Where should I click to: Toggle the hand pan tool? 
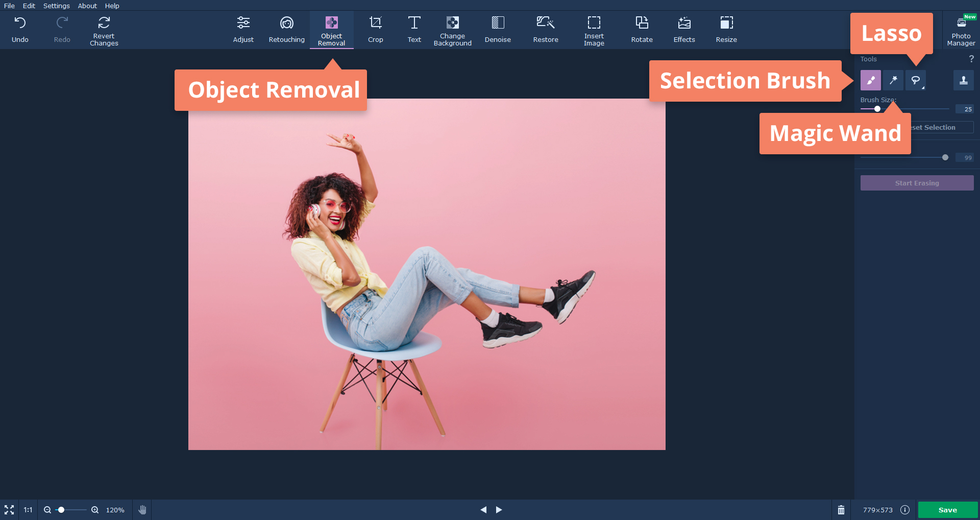[142, 510]
